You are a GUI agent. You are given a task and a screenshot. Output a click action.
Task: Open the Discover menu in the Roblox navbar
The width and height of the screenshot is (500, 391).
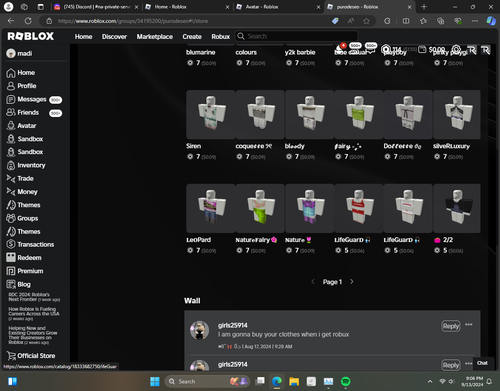[114, 37]
